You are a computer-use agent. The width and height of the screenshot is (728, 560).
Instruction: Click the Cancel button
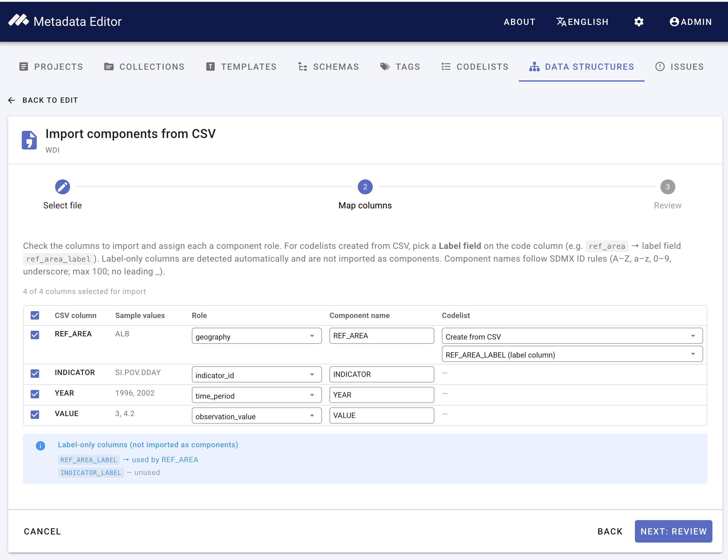[42, 531]
